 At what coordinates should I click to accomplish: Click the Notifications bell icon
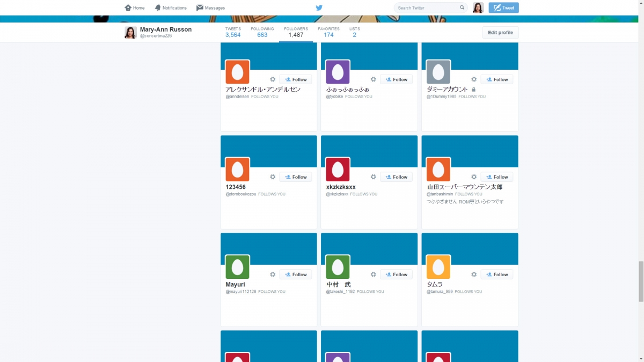tap(158, 8)
